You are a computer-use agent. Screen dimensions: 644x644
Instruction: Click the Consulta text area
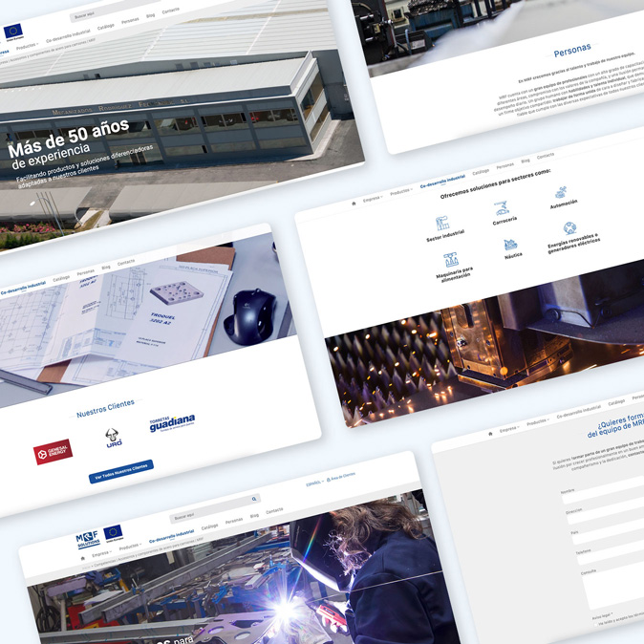point(613,588)
